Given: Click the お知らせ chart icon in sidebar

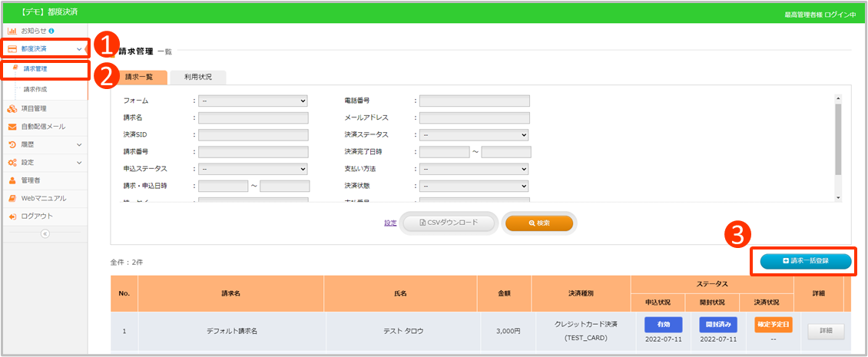Looking at the screenshot, I should [x=12, y=31].
